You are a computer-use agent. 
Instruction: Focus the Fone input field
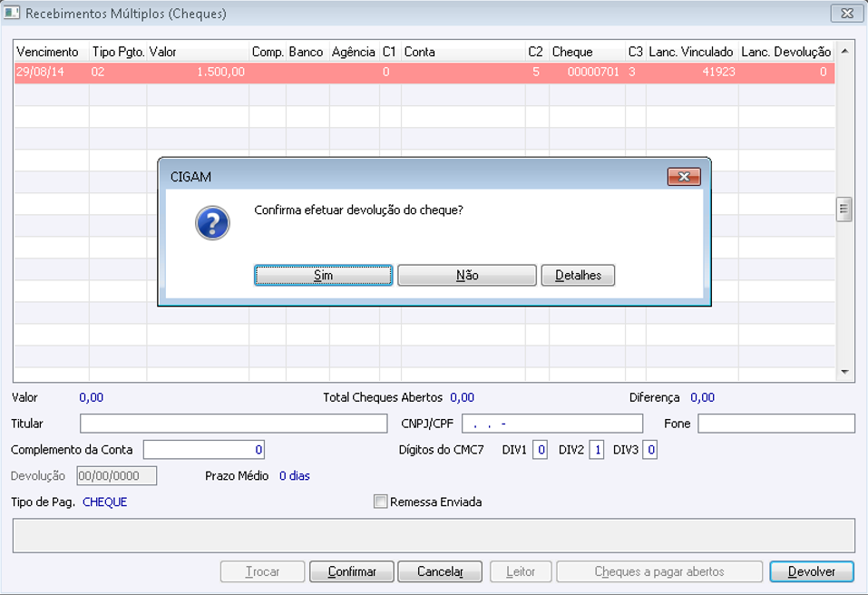776,424
